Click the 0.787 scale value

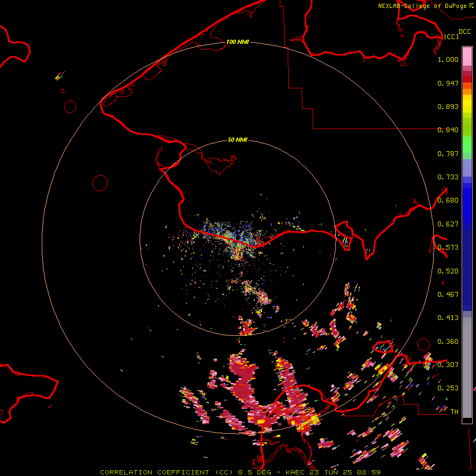(448, 153)
